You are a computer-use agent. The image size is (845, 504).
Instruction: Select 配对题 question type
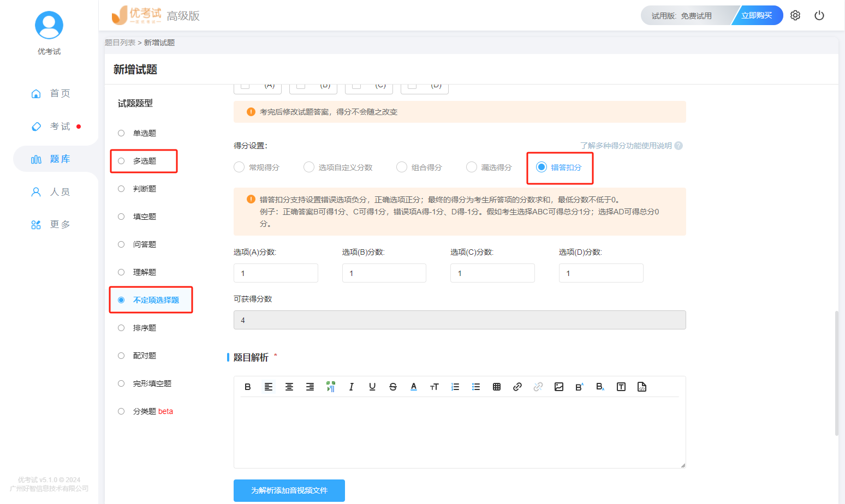click(137, 356)
